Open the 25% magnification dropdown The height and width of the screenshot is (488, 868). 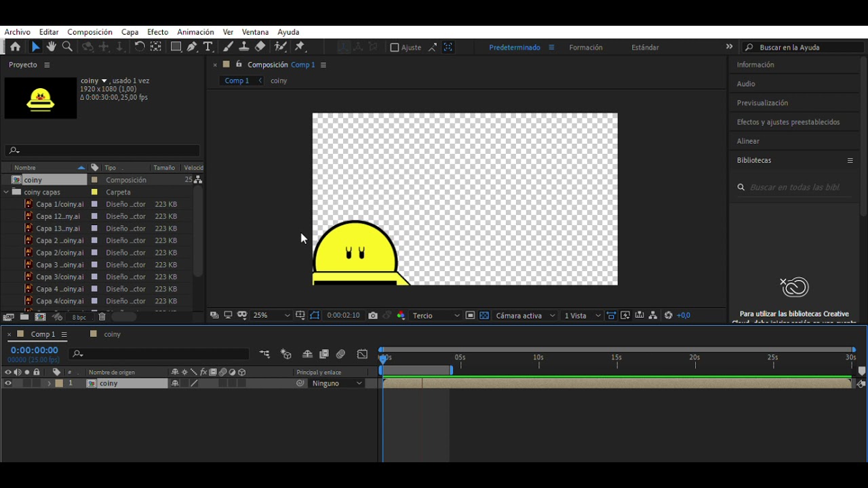pos(271,315)
